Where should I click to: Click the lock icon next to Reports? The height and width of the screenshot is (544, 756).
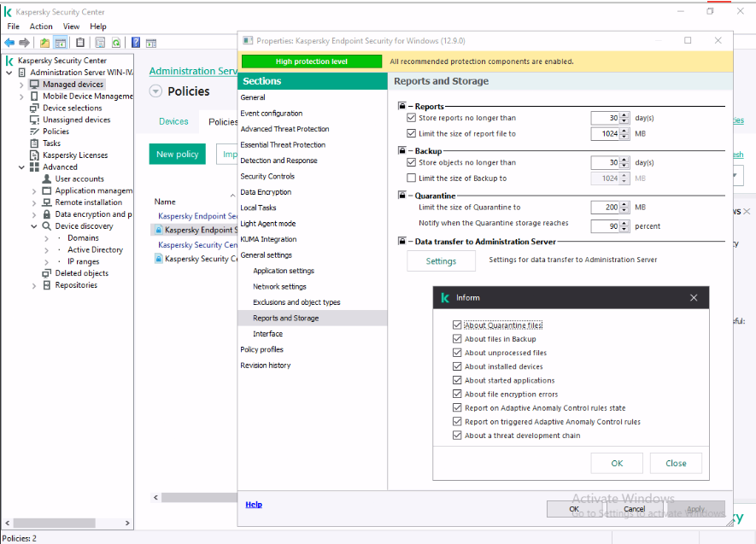[402, 106]
